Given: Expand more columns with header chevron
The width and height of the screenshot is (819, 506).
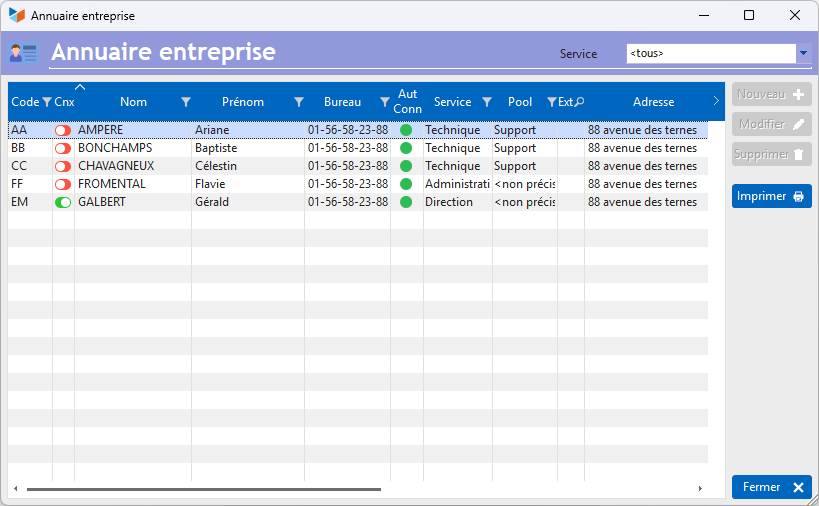Looking at the screenshot, I should coord(715,101).
